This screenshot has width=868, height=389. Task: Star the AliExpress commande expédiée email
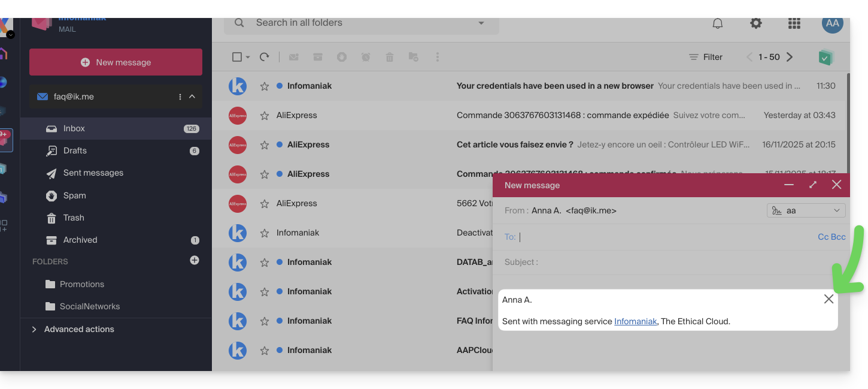pos(265,116)
